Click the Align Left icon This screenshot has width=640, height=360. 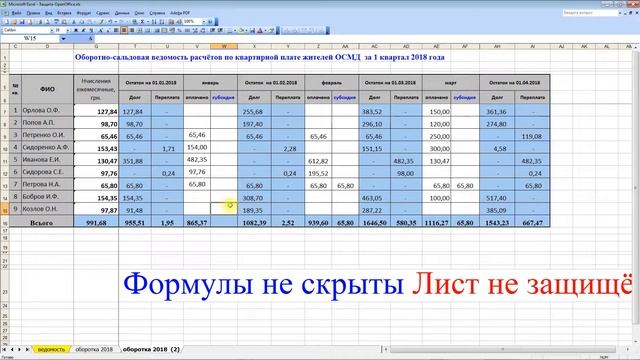click(x=116, y=30)
